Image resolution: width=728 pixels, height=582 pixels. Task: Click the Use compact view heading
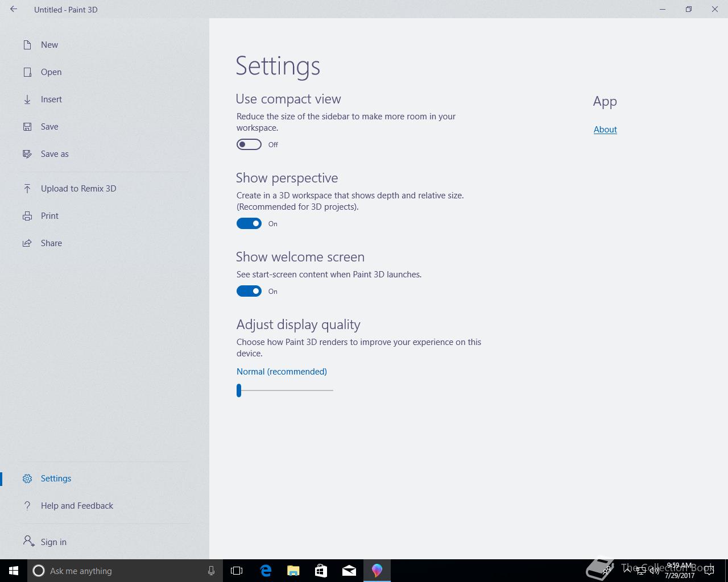288,99
